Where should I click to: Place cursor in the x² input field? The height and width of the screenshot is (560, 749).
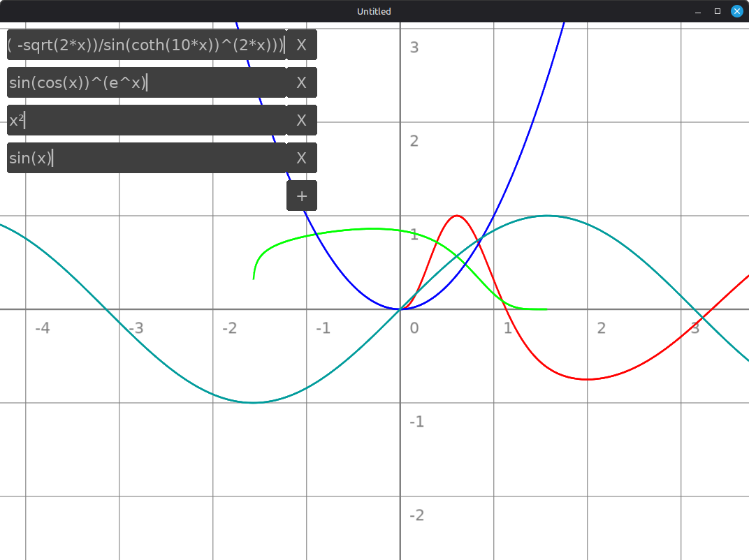coord(146,120)
